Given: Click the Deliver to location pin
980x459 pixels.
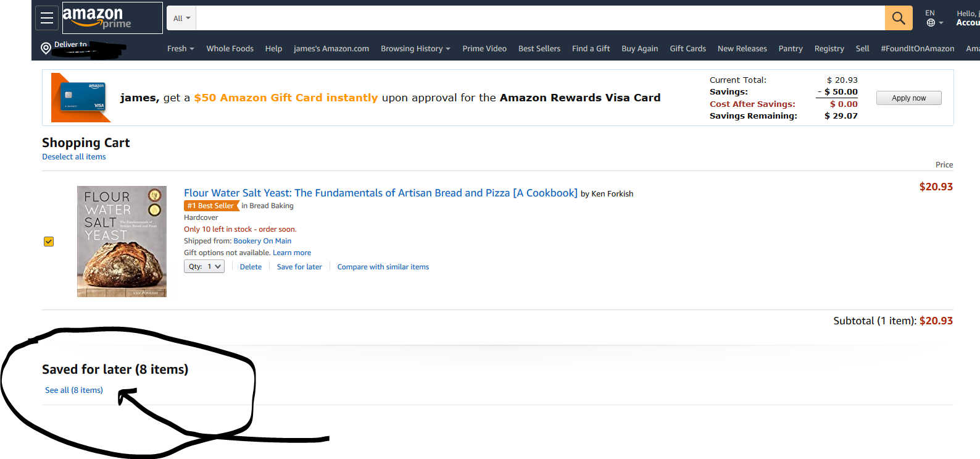Looking at the screenshot, I should [46, 48].
